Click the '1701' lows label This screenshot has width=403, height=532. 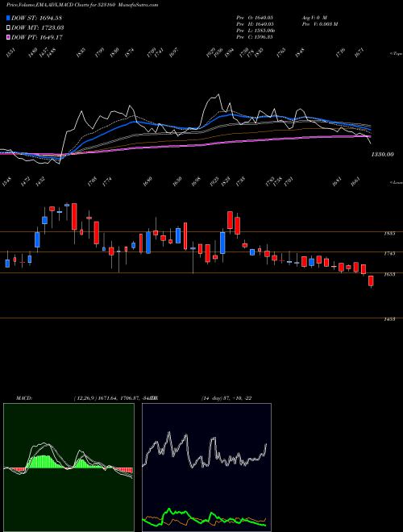point(289,182)
